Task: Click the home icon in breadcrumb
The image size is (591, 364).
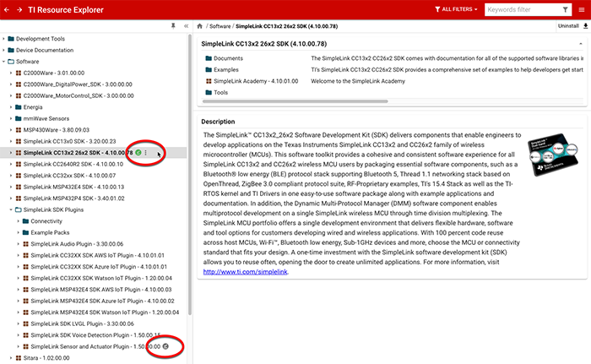Action: pos(200,27)
